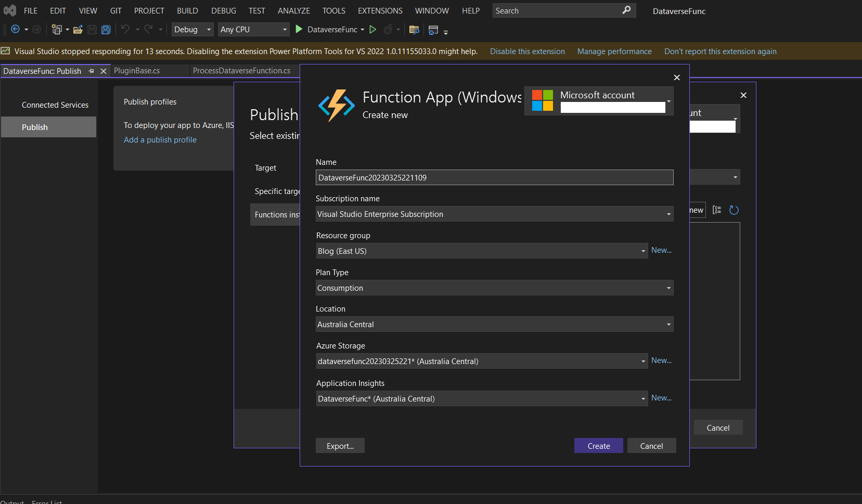This screenshot has width=862, height=504.
Task: Click the Save single-disk icon
Action: coord(92,30)
